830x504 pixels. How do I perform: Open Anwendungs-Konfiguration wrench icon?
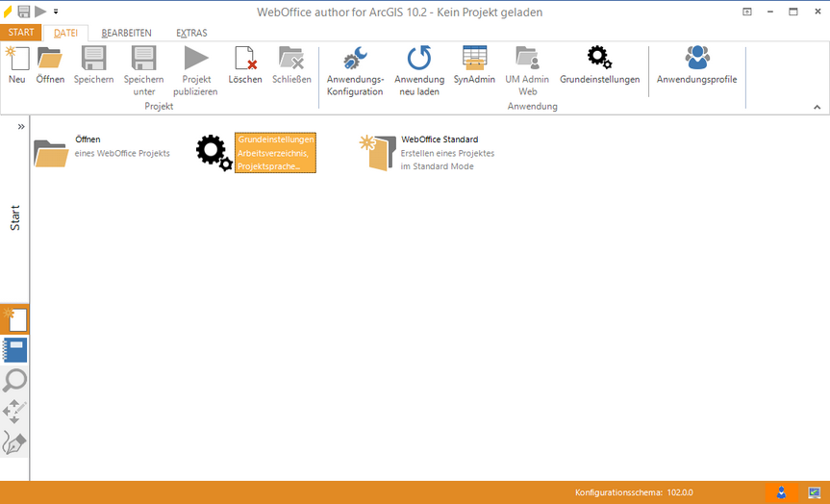tap(355, 58)
